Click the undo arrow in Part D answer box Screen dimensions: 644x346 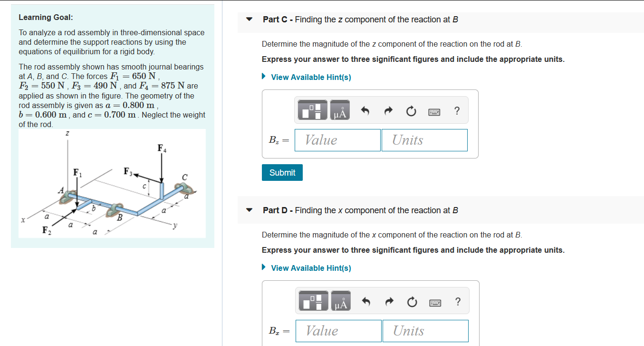[x=365, y=301]
